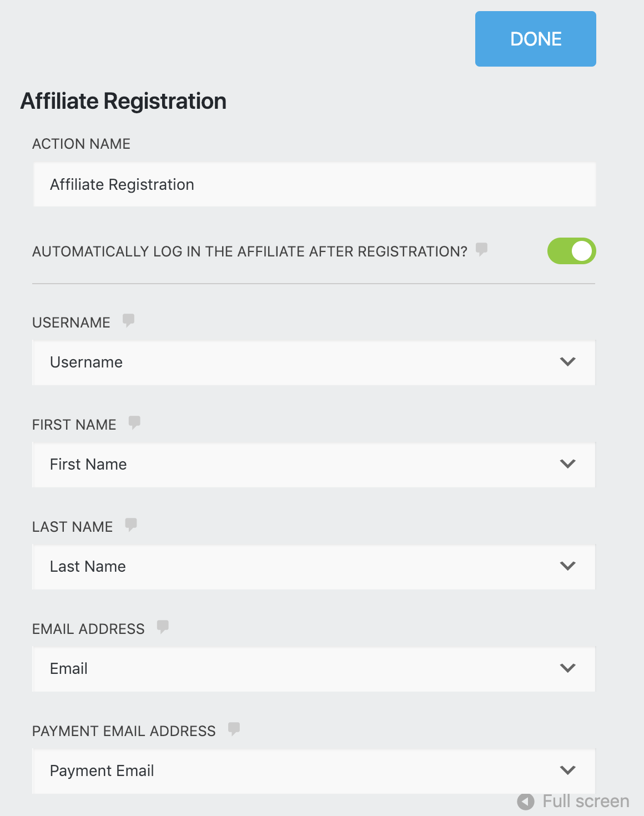The image size is (644, 816).
Task: Click the Email Address tooltip icon
Action: point(163,627)
